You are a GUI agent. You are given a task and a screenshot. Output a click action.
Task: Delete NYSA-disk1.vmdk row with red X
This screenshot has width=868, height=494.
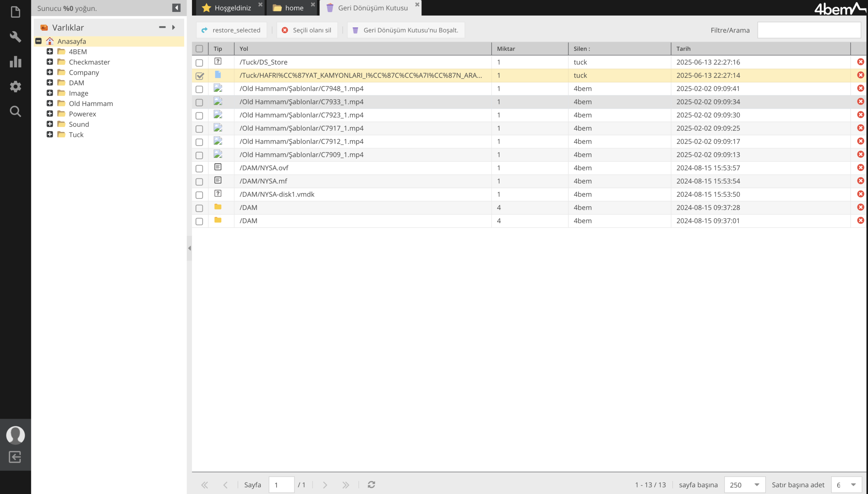point(861,194)
